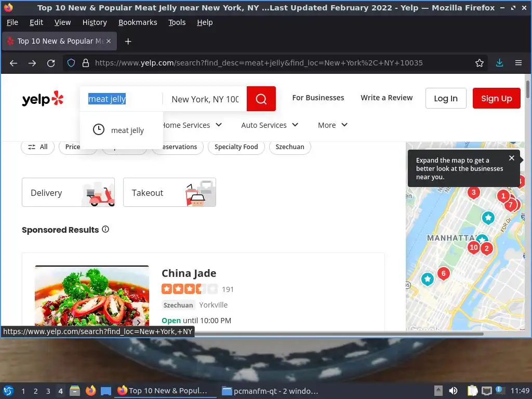Image resolution: width=532 pixels, height=399 pixels.
Task: Open the Firefox downloads arrow icon
Action: coord(499,63)
